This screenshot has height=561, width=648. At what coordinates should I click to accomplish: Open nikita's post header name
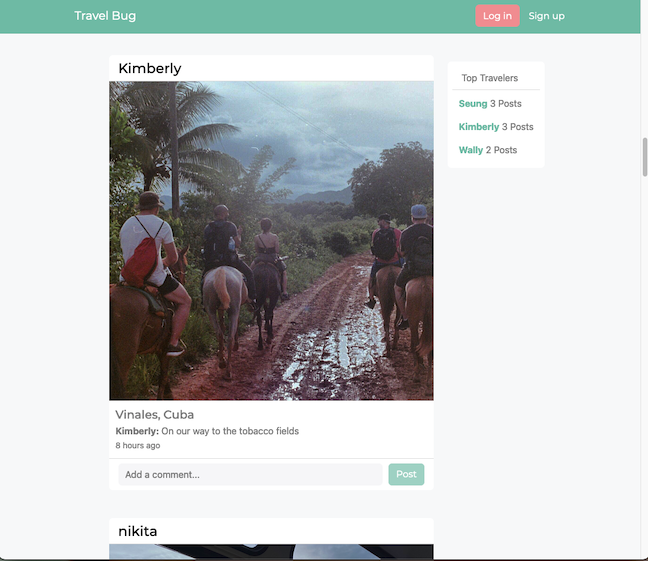[x=138, y=531]
